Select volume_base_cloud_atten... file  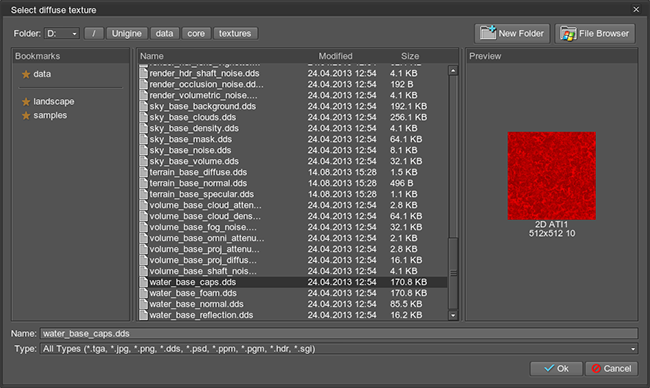(x=293, y=205)
